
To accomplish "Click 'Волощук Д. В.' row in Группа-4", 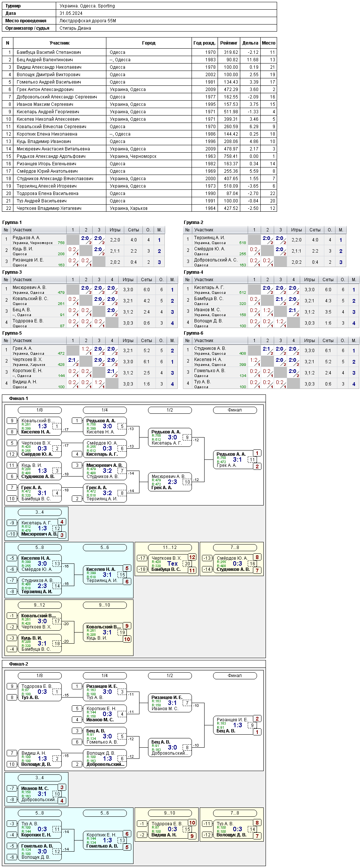I will [271, 323].
